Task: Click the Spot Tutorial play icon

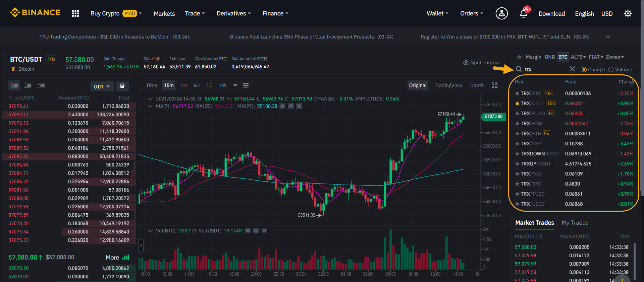Action: point(466,63)
